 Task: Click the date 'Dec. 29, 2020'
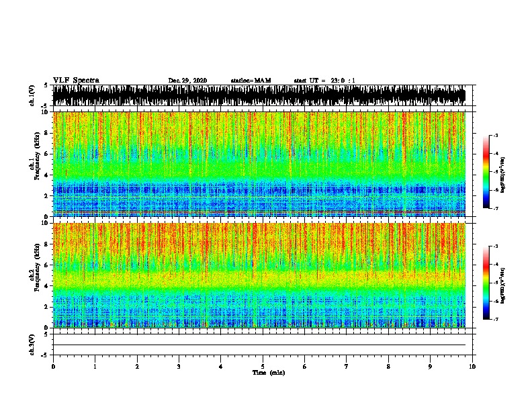[x=187, y=81]
